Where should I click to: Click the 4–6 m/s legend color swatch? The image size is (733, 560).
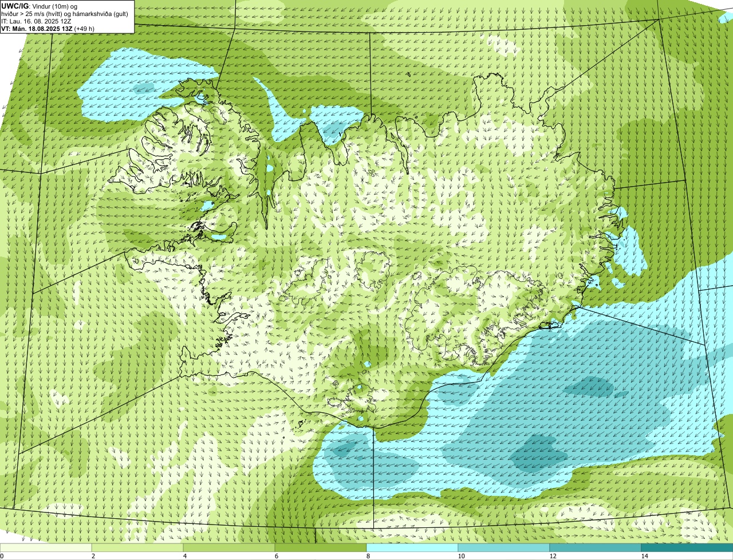(229, 547)
